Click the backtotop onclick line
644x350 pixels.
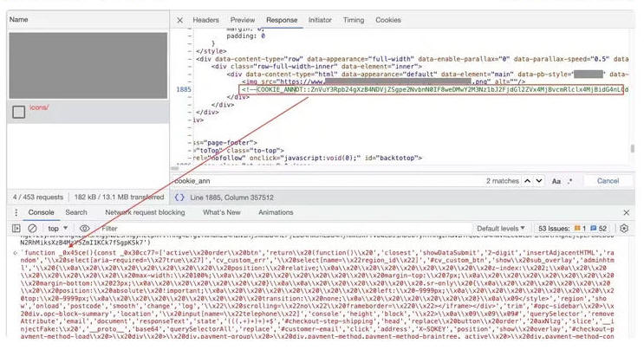[307, 158]
